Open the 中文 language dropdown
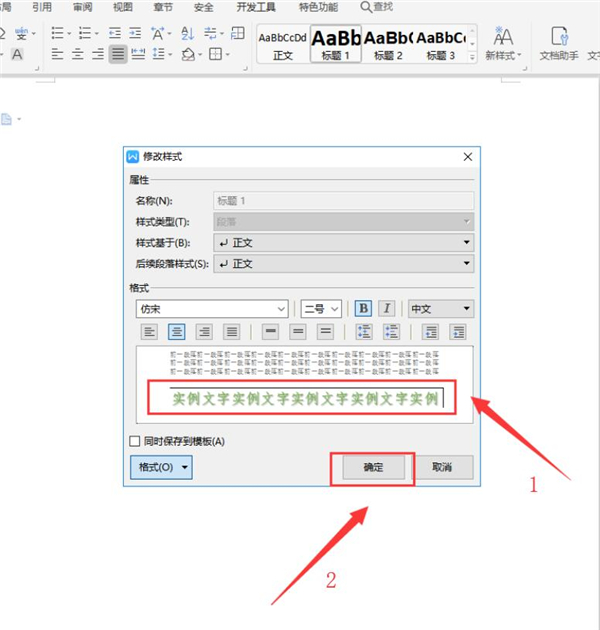The image size is (600, 630). coord(441,309)
